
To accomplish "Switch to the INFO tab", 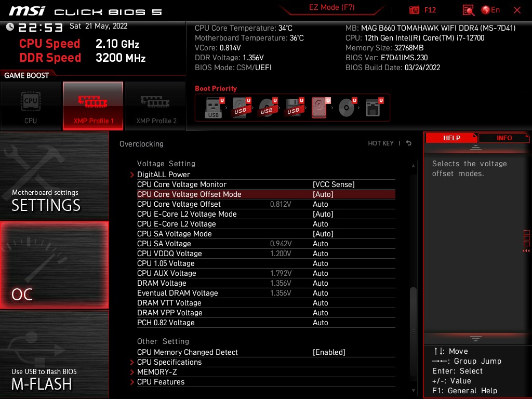I will click(x=504, y=138).
